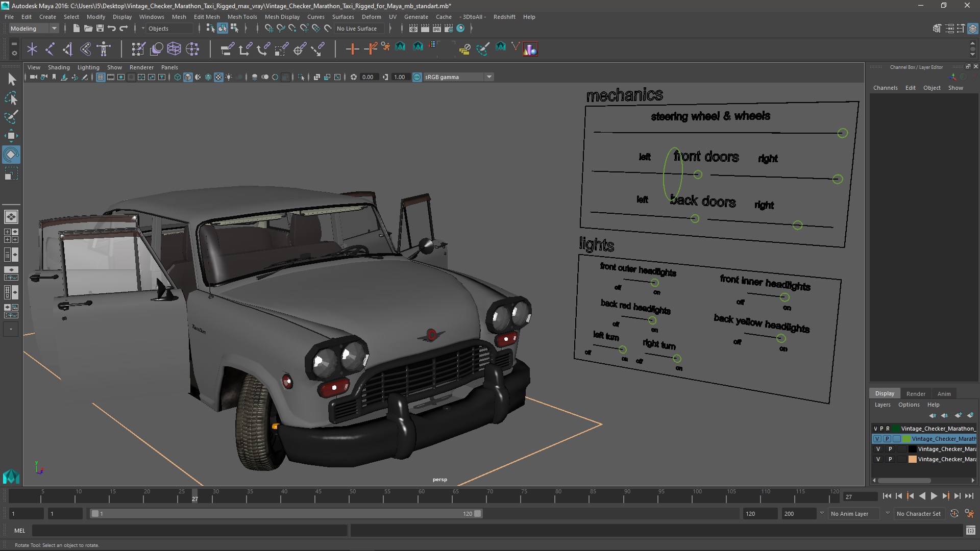Toggle visibility of the orange layer
Viewport: 980px width, 551px height.
tap(878, 459)
